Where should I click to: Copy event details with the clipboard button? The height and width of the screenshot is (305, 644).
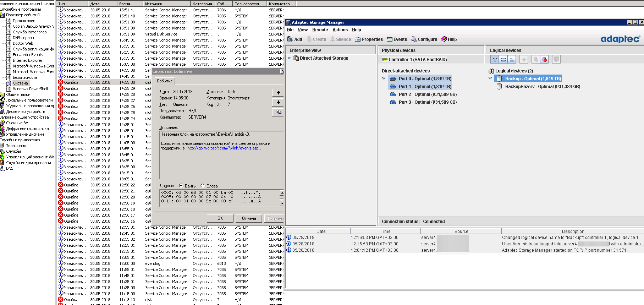pos(279,112)
